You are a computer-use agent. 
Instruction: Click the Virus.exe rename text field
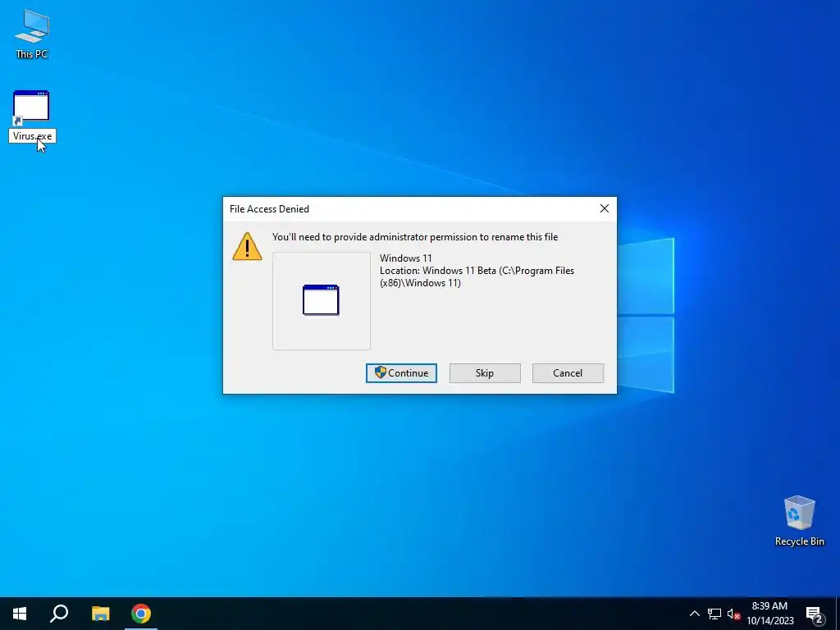point(32,136)
